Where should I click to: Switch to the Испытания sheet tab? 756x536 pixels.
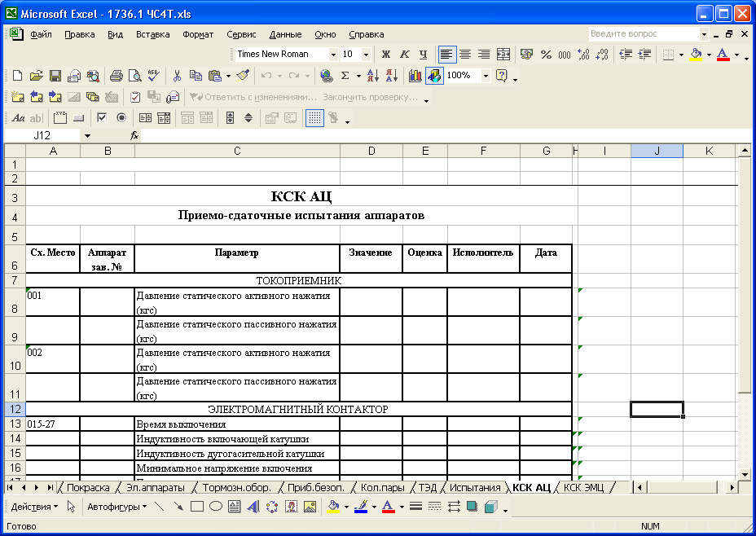pyautogui.click(x=475, y=487)
